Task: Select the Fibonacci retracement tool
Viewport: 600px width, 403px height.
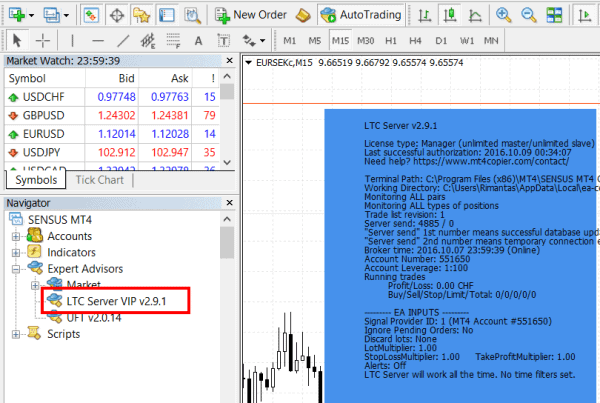Action: click(x=173, y=41)
